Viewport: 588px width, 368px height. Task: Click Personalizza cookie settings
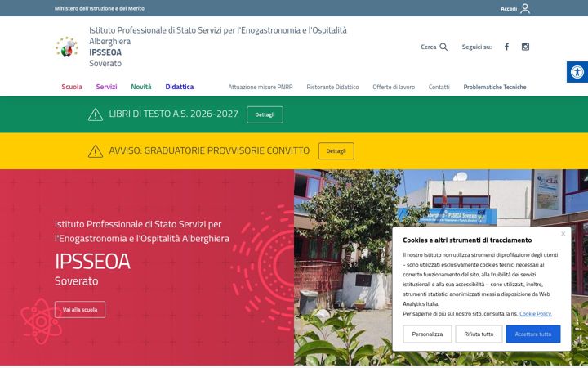427,334
